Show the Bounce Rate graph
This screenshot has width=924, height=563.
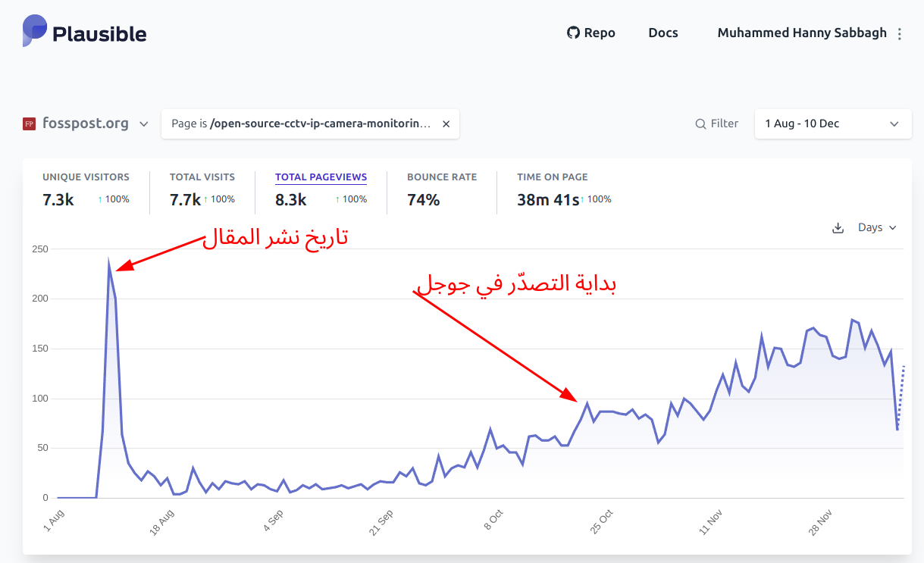tap(442, 177)
